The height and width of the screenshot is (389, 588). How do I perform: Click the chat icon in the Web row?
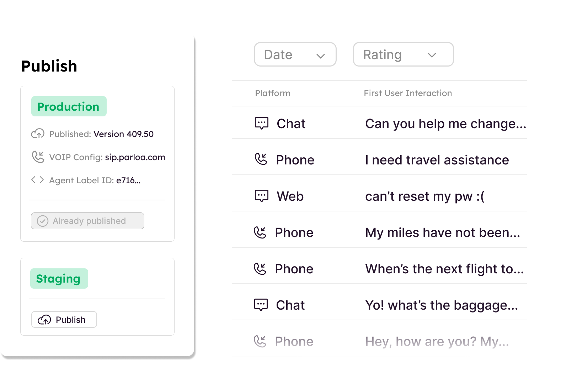coord(262,196)
